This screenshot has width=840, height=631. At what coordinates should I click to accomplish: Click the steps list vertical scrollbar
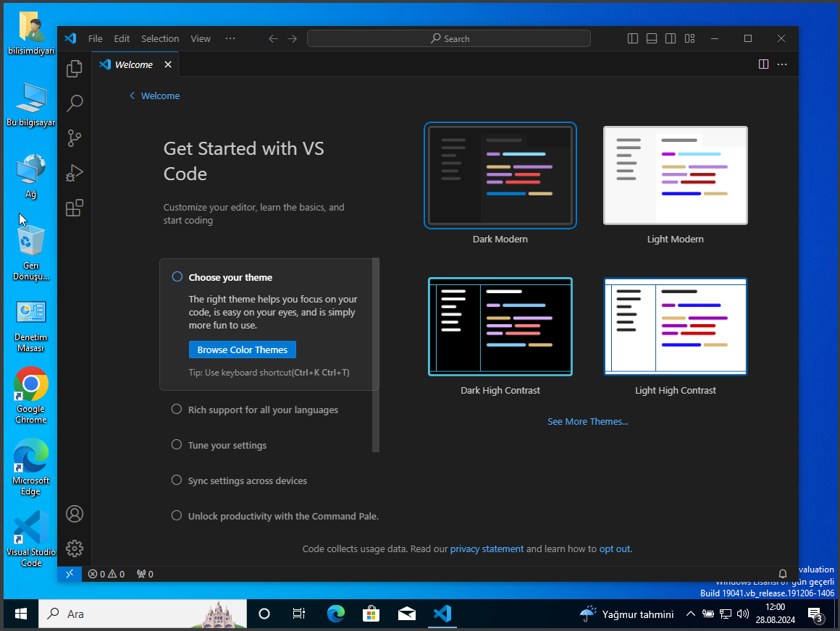pyautogui.click(x=376, y=355)
